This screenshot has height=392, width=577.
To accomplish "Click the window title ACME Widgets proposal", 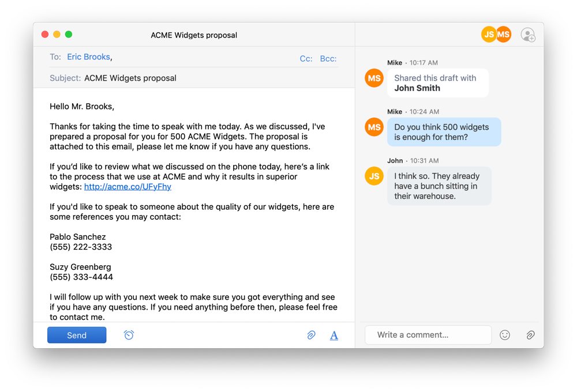I will 194,35.
